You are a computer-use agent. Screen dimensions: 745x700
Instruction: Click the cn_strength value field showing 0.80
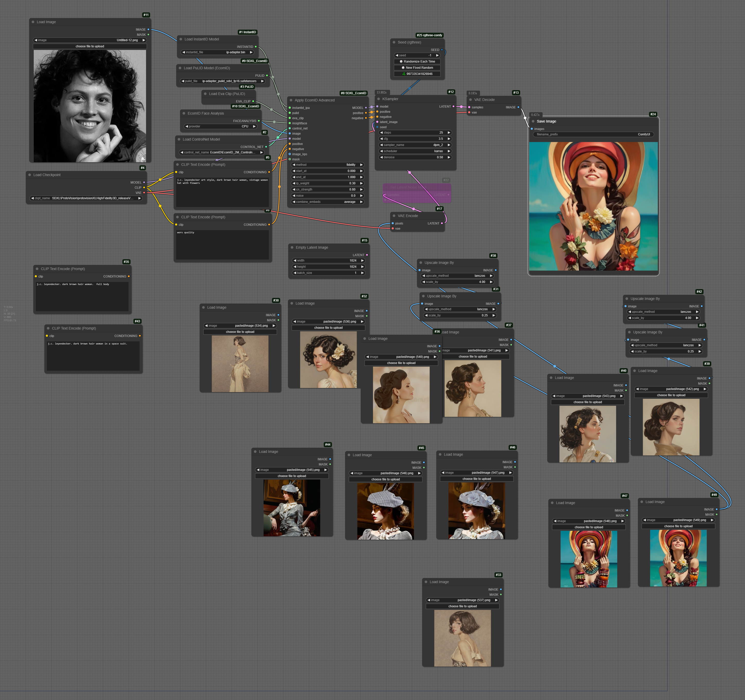[x=328, y=190]
